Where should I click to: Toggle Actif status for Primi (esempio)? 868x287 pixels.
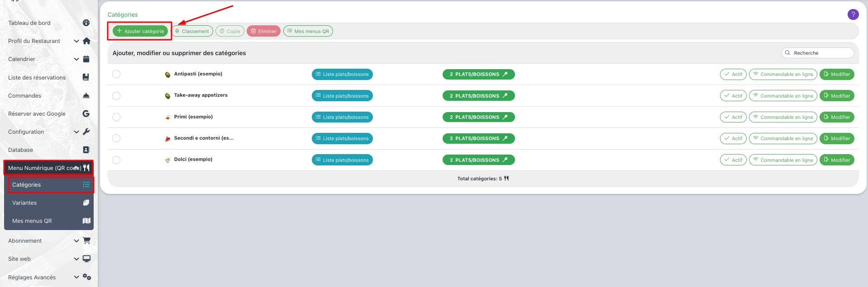pos(733,117)
